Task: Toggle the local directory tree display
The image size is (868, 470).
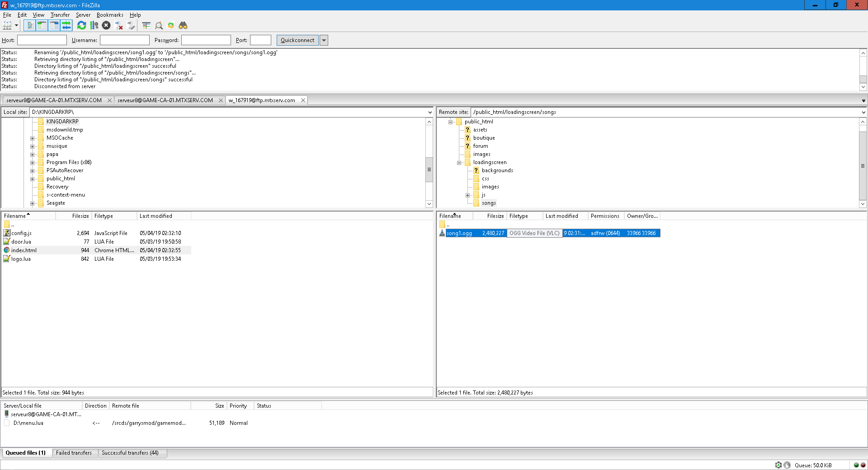Action: [x=42, y=25]
